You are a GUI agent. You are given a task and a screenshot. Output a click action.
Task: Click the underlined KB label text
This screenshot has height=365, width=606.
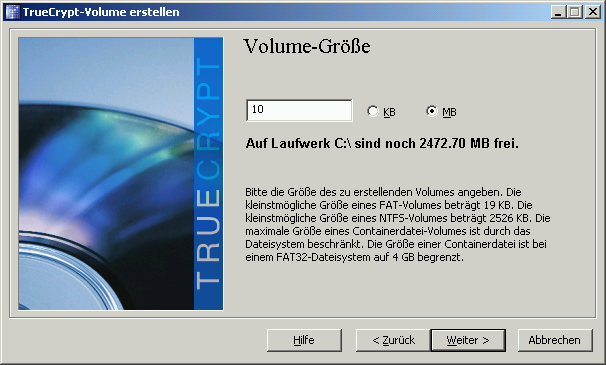coord(390,112)
